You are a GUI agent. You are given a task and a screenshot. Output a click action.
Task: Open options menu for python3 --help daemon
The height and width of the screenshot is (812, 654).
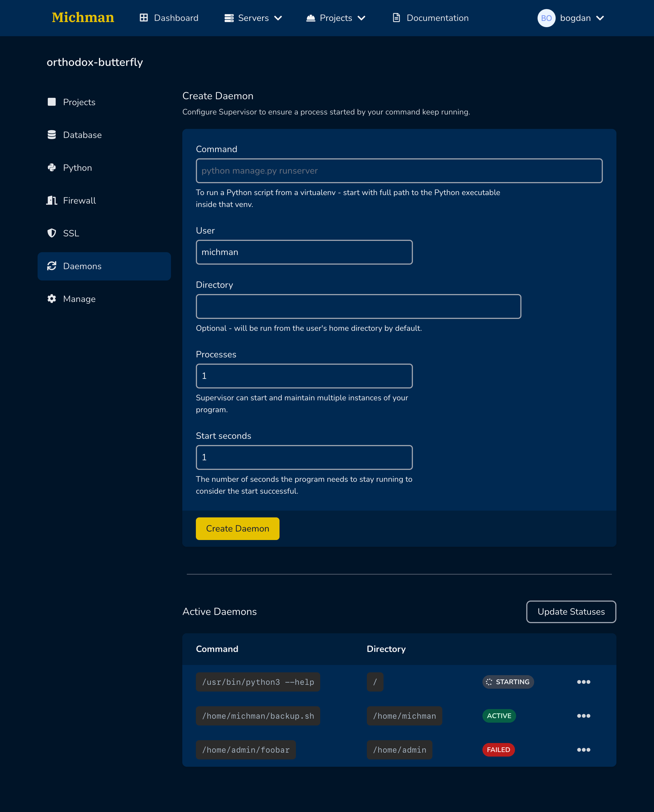[x=584, y=682]
